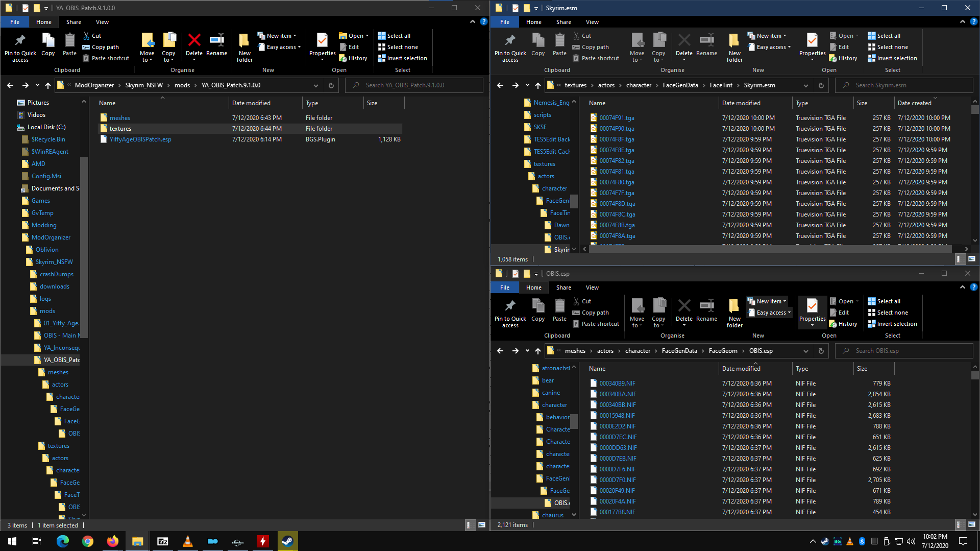Click FaceGeom breadcrumb in OBIS.esp window
Viewport: 980px width, 551px height.
[723, 351]
